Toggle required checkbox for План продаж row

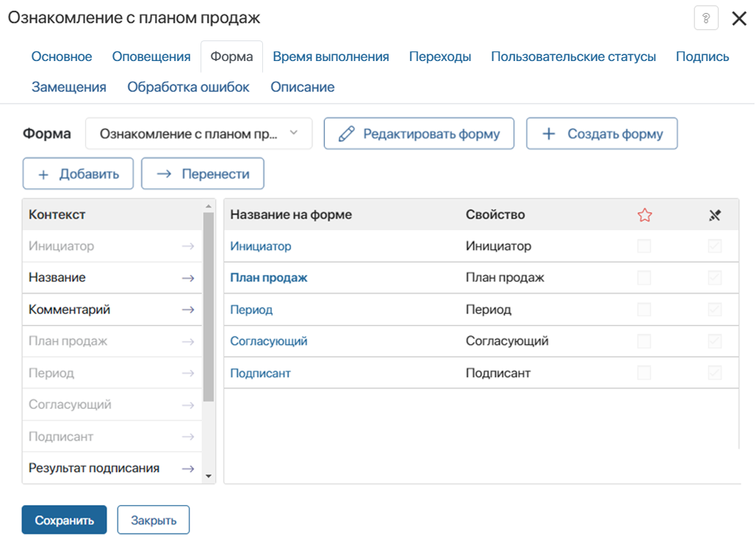pos(644,278)
